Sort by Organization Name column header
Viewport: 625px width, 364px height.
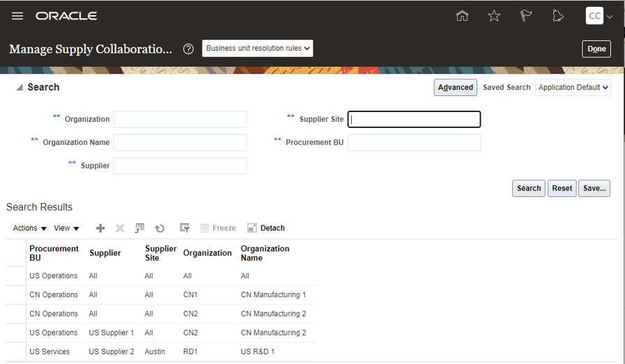[265, 253]
